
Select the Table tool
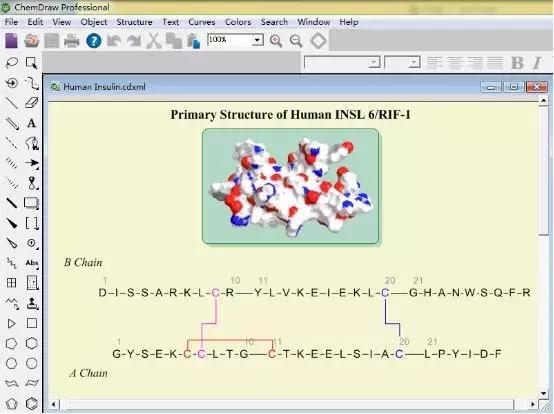tap(12, 283)
